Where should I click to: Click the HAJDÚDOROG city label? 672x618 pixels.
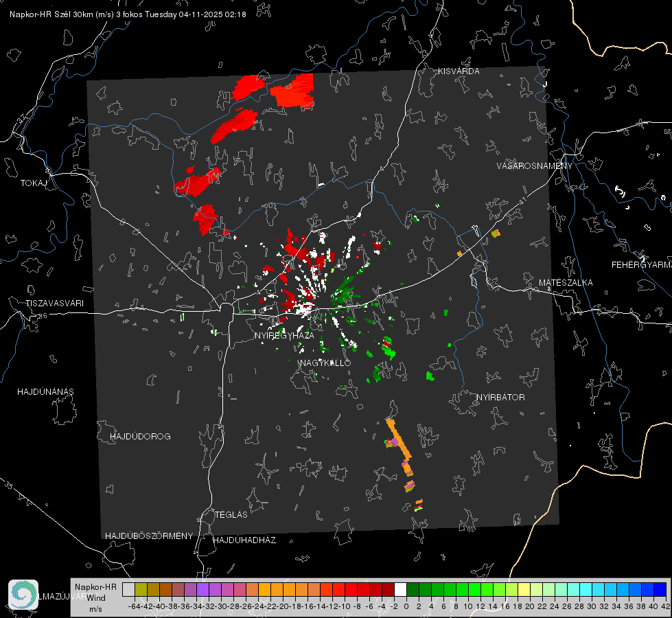[x=140, y=437]
